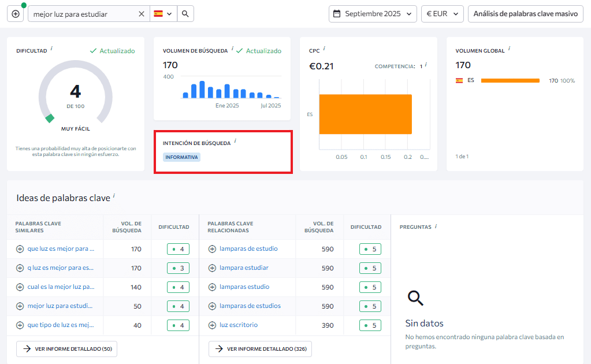Click search volume 390 for 'luz escritorio'
Image resolution: width=591 pixels, height=364 pixels.
(328, 325)
